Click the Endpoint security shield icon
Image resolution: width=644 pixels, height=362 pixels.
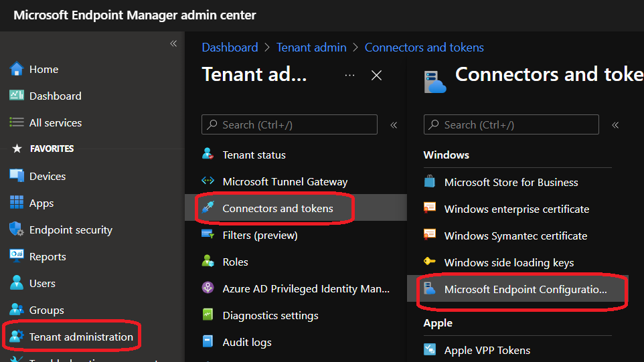pos(17,230)
